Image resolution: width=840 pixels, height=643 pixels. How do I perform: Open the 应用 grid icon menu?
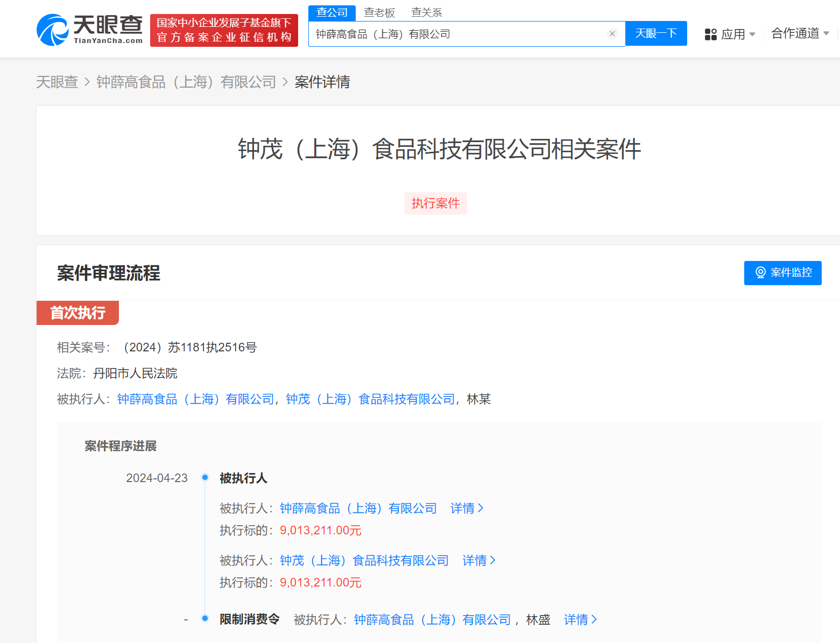pyautogui.click(x=710, y=34)
